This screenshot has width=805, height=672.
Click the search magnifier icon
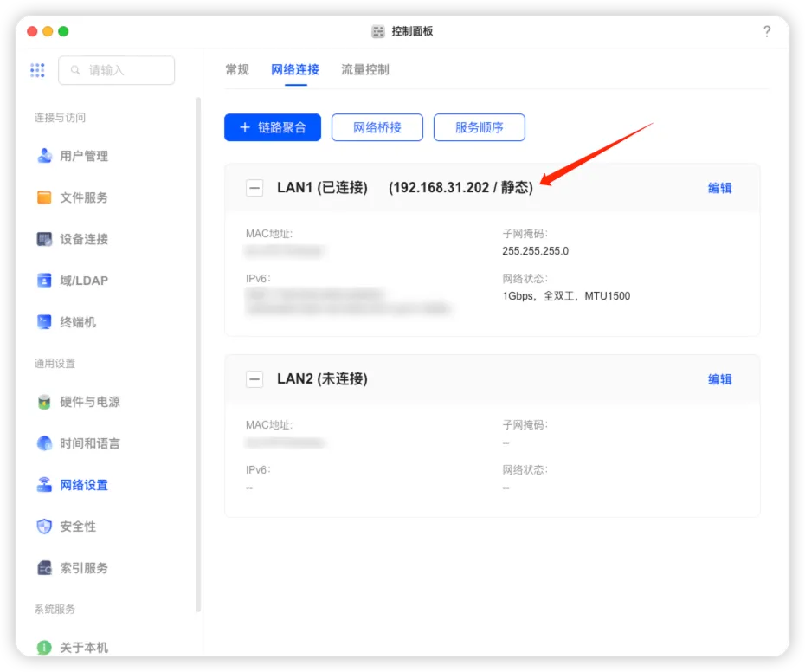(x=75, y=70)
